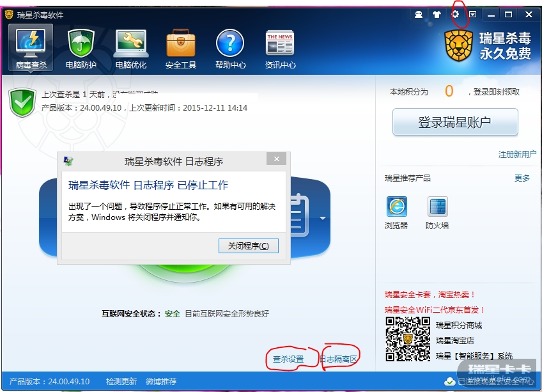Image resolution: width=542 pixels, height=392 pixels.
Task: Click 关闭程序(C) button in error dialog
Action: click(248, 246)
